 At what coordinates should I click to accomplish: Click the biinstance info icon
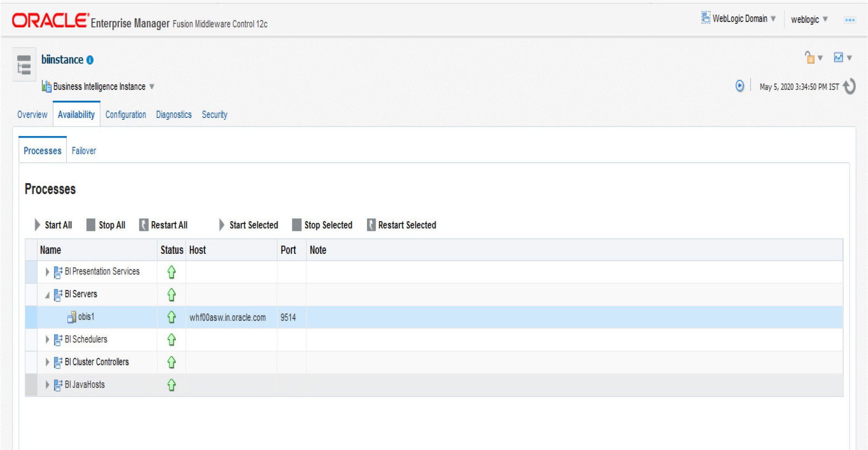(90, 60)
